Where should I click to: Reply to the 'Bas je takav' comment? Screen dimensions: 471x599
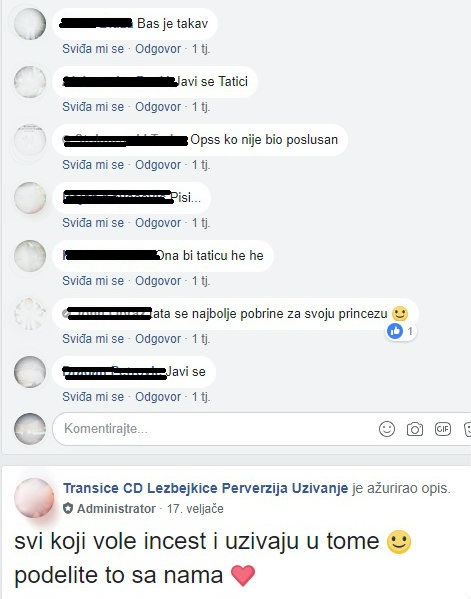pyautogui.click(x=158, y=49)
